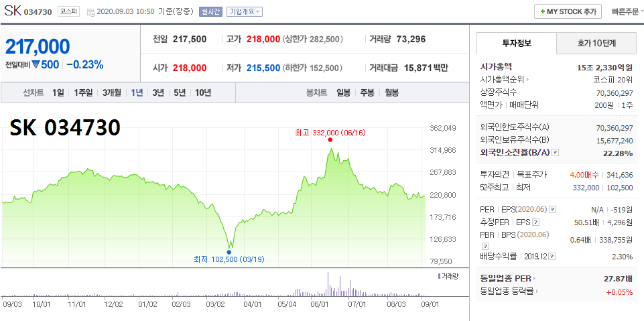Screen dimensions: 644x321
Task: Click the blue 최저 102,500 chart marker
Action: (229, 252)
